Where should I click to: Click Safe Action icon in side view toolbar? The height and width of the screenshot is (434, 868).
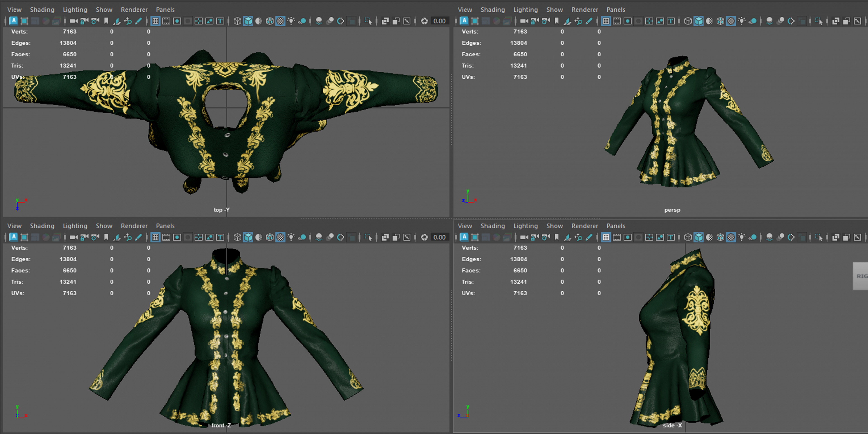click(660, 237)
